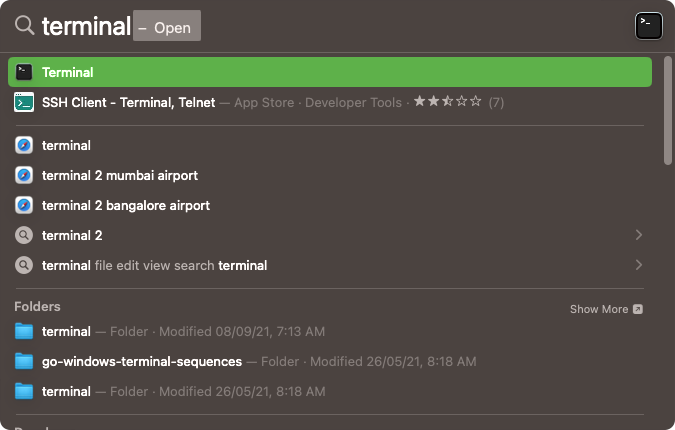Click the results list vertical scrollbar
This screenshot has width=675, height=430.
pyautogui.click(x=668, y=111)
